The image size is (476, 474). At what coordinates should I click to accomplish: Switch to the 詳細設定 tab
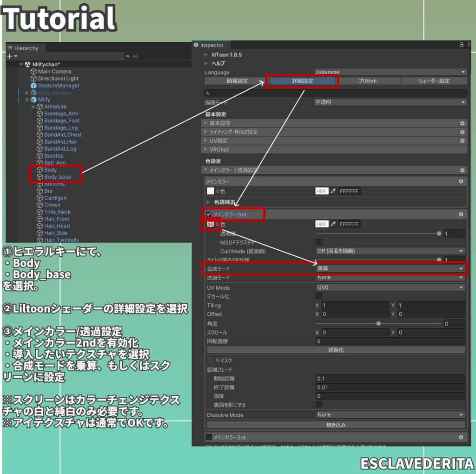pos(302,81)
